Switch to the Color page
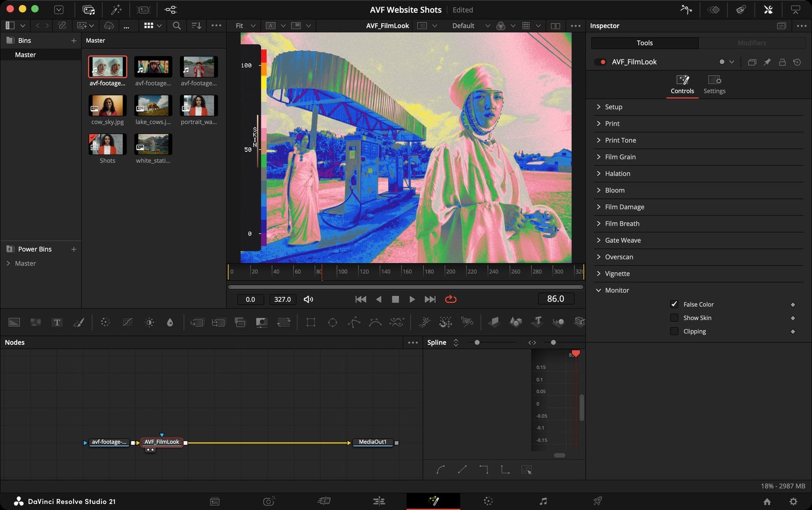This screenshot has height=510, width=812. click(488, 501)
